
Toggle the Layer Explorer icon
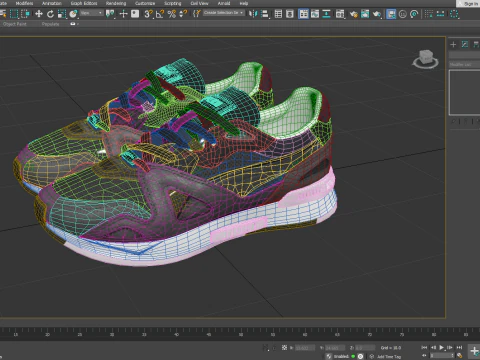coord(290,14)
